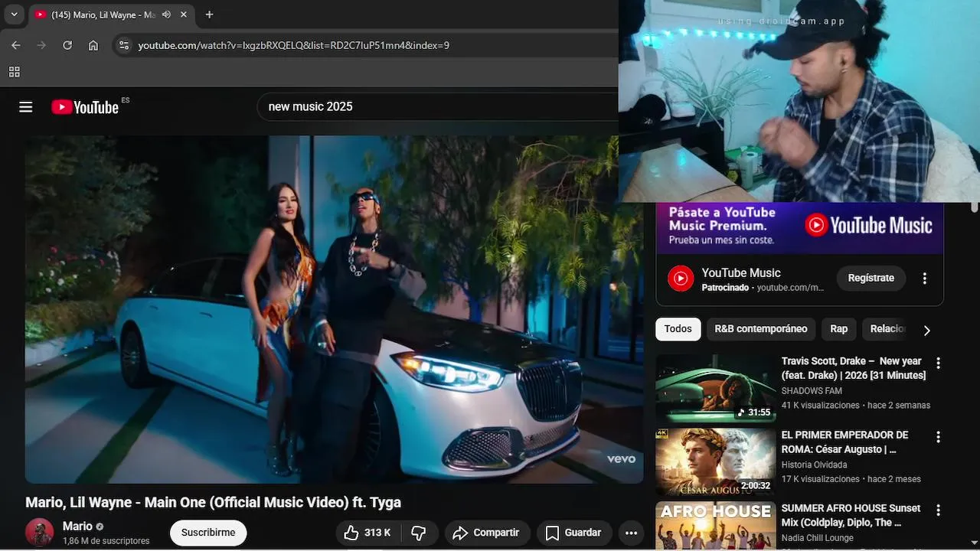
Task: Go to the YouTube home logo
Action: (x=85, y=107)
